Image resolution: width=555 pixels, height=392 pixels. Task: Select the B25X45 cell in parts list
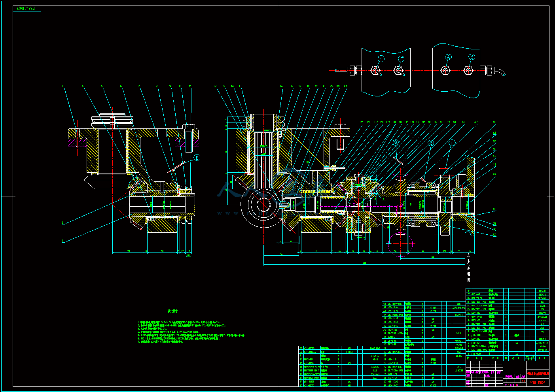[x=458, y=348]
